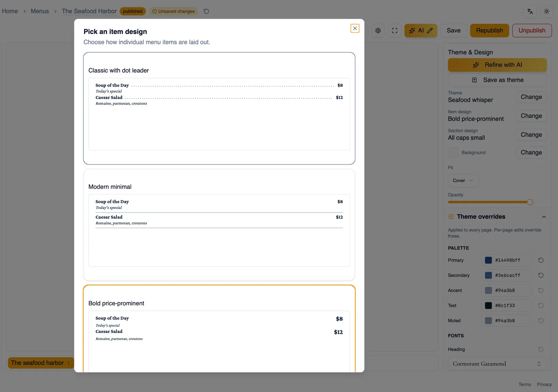The width and height of the screenshot is (558, 392).
Task: Reset the Accent palette color
Action: [541, 290]
